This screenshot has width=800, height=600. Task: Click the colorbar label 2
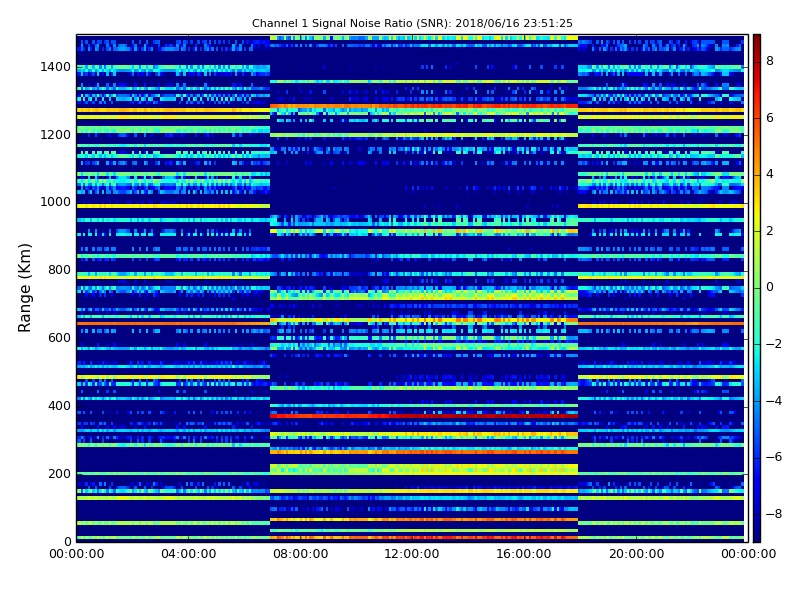(770, 231)
